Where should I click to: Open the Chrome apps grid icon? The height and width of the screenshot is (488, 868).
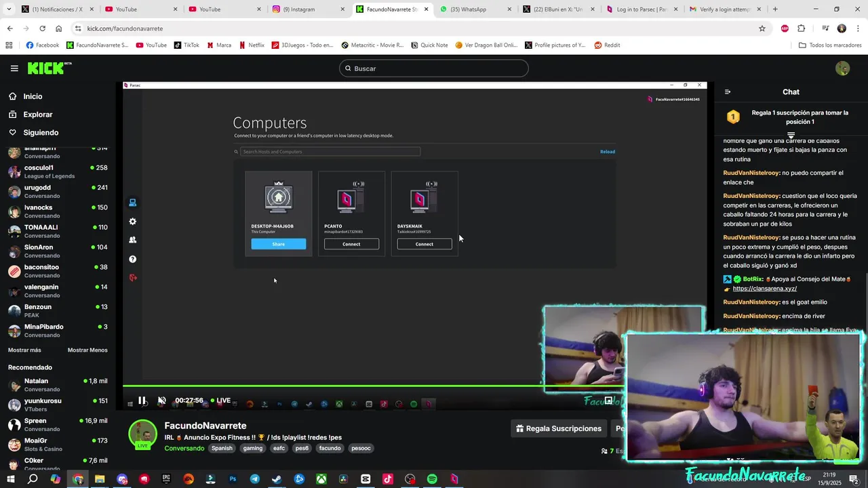coord(9,45)
